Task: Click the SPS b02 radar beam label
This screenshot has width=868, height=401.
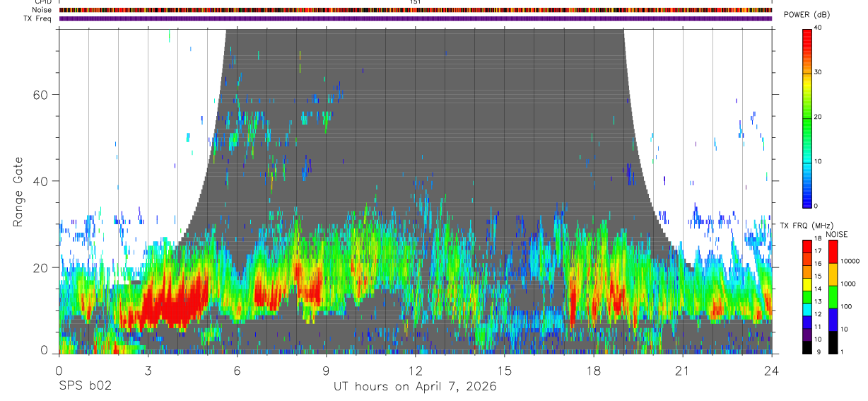Action: (x=86, y=386)
